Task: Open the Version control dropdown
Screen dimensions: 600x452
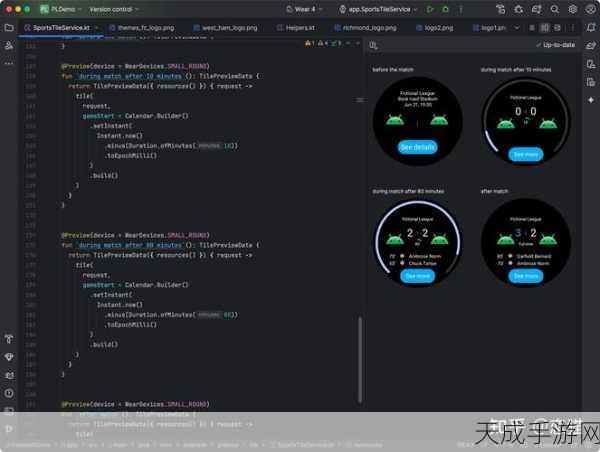Action: tap(114, 9)
